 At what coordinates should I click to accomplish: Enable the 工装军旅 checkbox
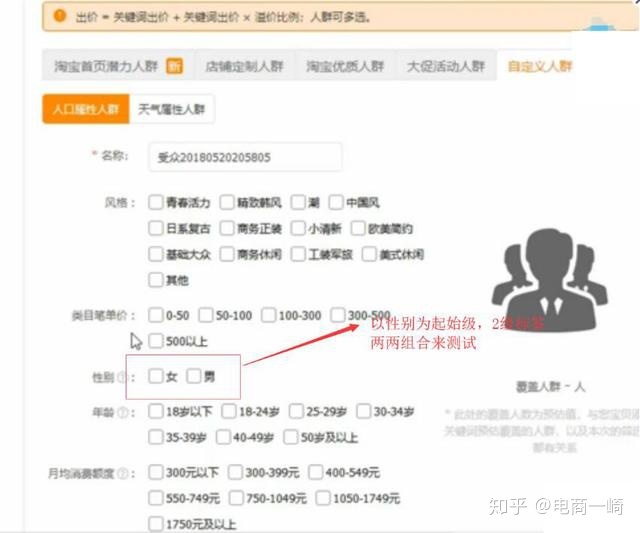click(x=298, y=254)
